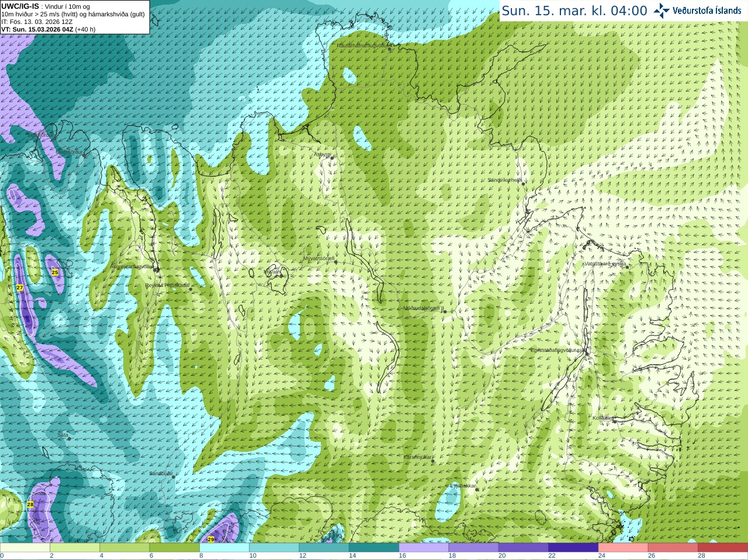Viewport: 748px width, 560px height.
Task: Select the Egilsstaðaflugvöllur station label
Action: pos(558,350)
